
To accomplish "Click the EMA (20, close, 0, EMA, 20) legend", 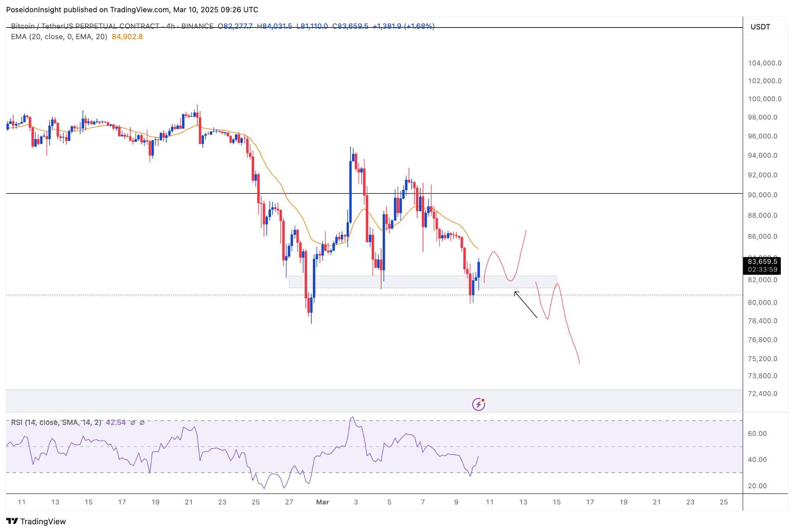I will (x=59, y=37).
